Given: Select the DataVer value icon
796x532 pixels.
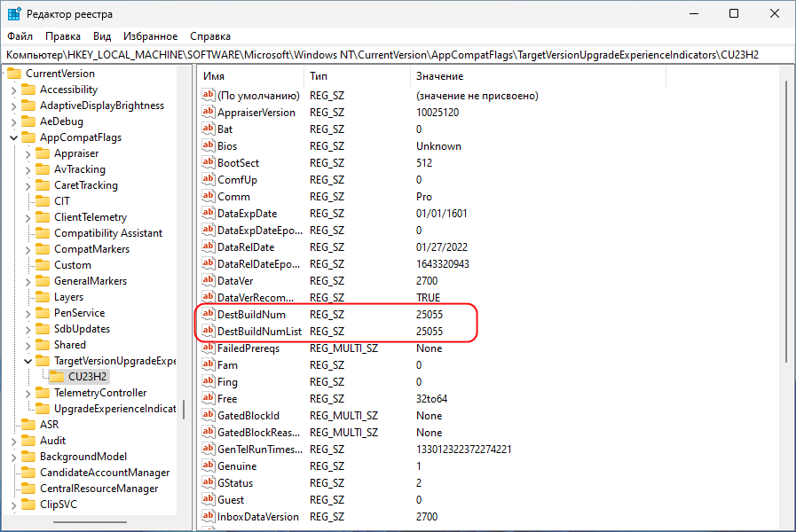Looking at the screenshot, I should [x=209, y=280].
